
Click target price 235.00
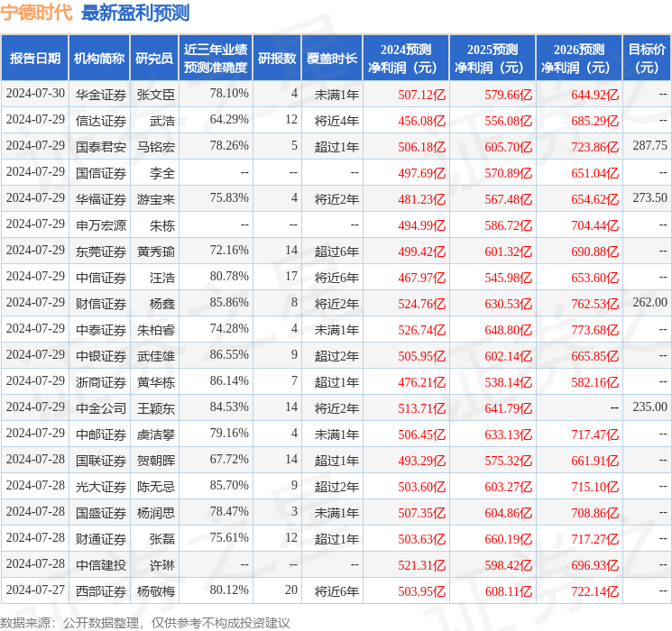(x=649, y=407)
